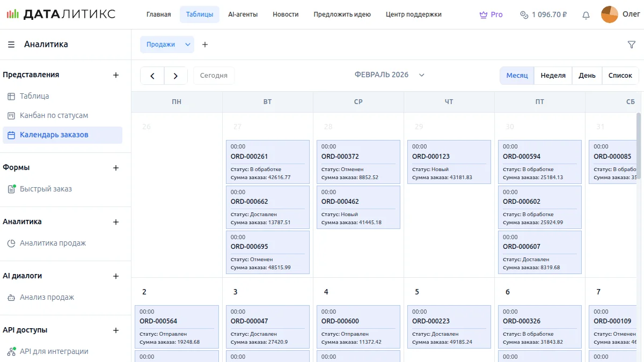This screenshot has height=362, width=644.
Task: Add a new table tab with plus icon
Action: [x=204, y=45]
